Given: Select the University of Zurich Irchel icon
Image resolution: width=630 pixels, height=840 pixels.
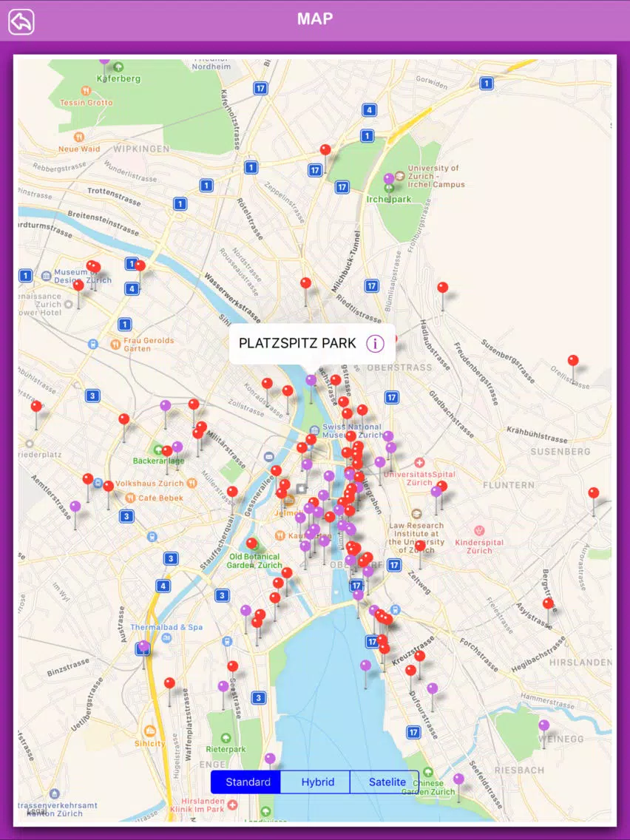Looking at the screenshot, I should [399, 176].
